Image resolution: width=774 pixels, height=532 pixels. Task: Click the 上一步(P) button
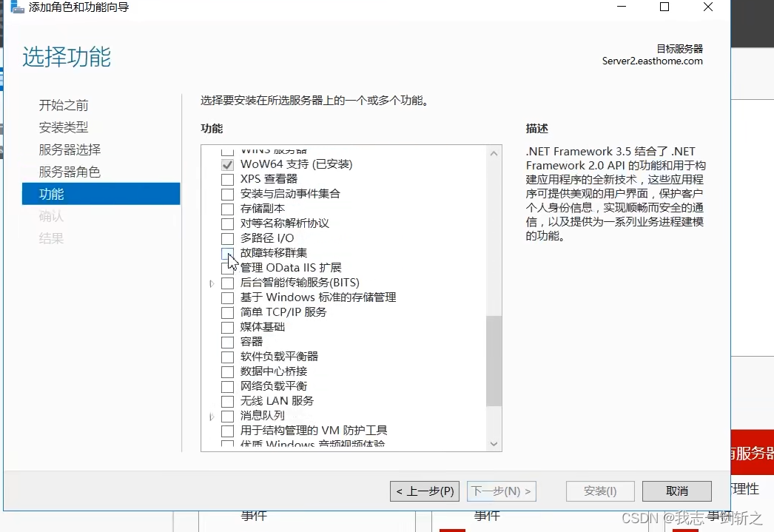(425, 491)
